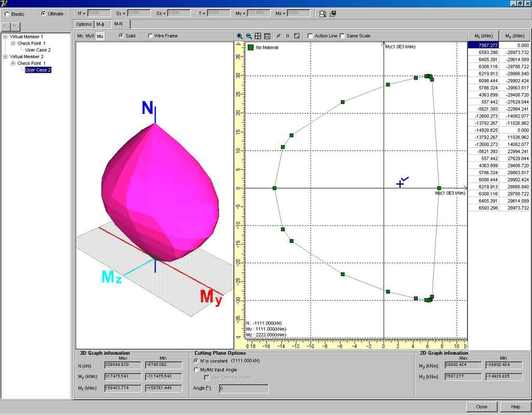
Task: Click the small pencil edit icon
Action: pos(278,36)
